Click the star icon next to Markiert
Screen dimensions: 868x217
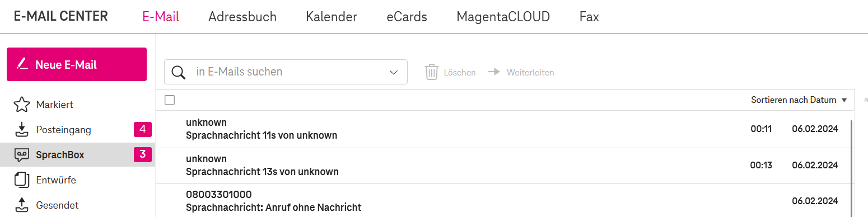click(21, 105)
